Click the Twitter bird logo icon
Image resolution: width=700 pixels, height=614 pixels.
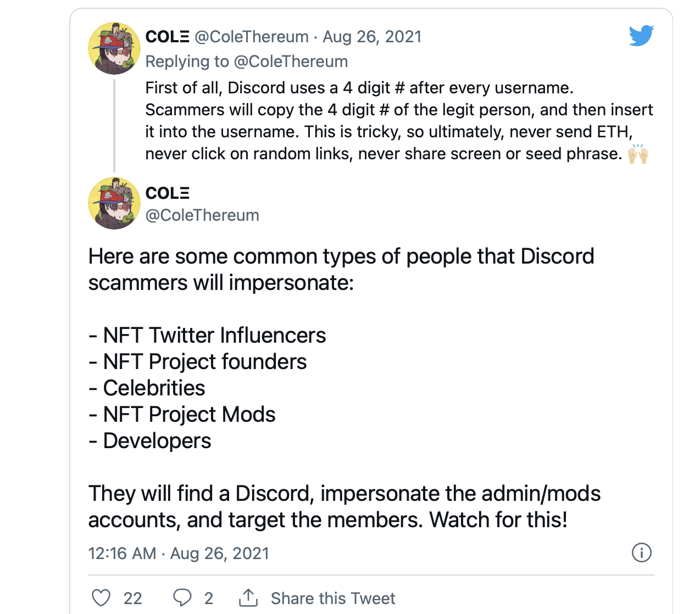click(641, 36)
